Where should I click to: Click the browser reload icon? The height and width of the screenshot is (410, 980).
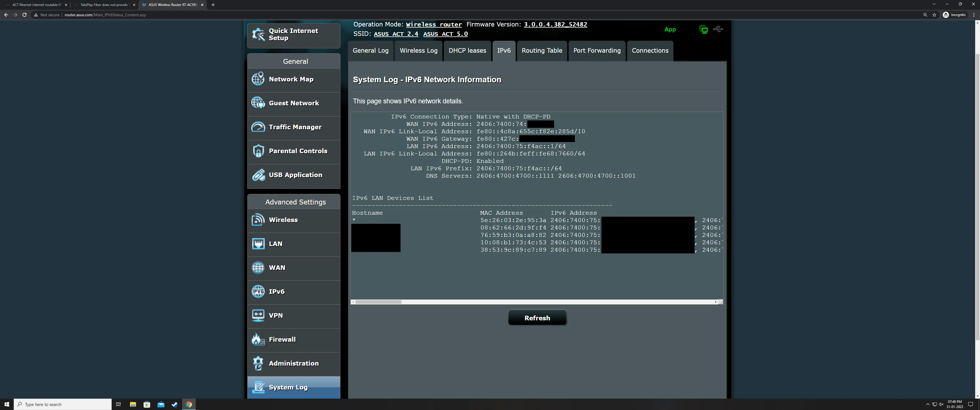[24, 15]
